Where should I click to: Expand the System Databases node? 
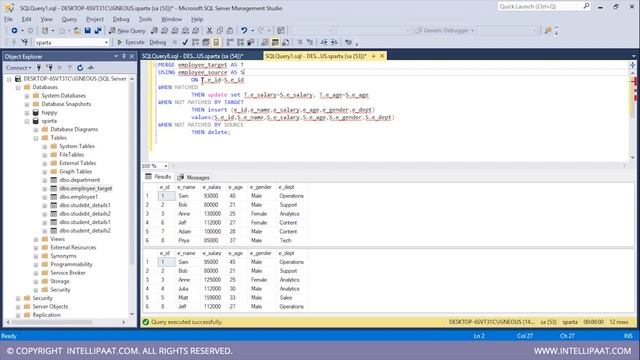[x=27, y=96]
